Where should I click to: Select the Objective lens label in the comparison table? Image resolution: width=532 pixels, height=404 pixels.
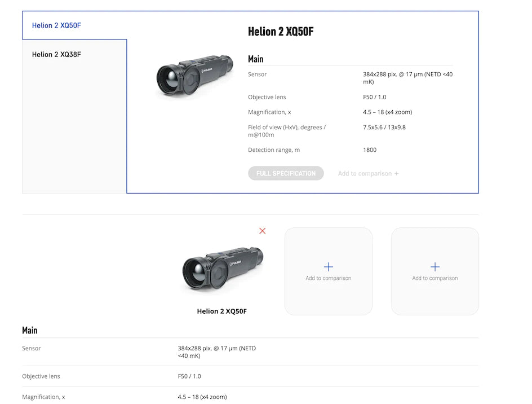tap(41, 376)
